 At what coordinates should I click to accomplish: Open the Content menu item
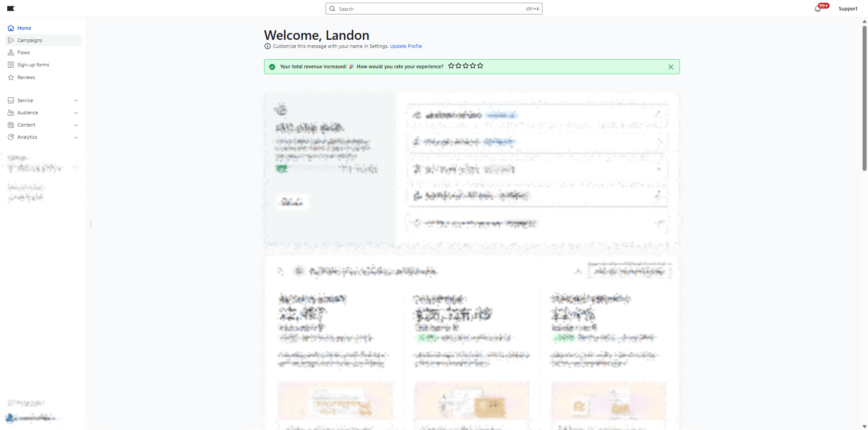point(26,125)
